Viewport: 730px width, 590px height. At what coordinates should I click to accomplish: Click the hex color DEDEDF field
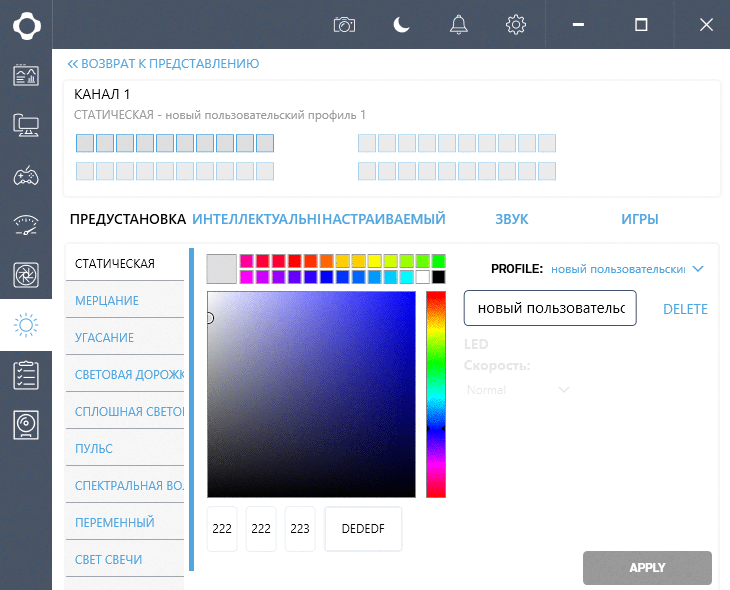pyautogui.click(x=363, y=529)
